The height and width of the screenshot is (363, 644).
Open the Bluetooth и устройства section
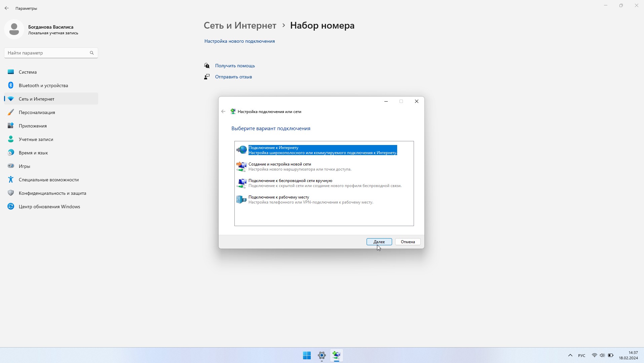[x=43, y=85]
